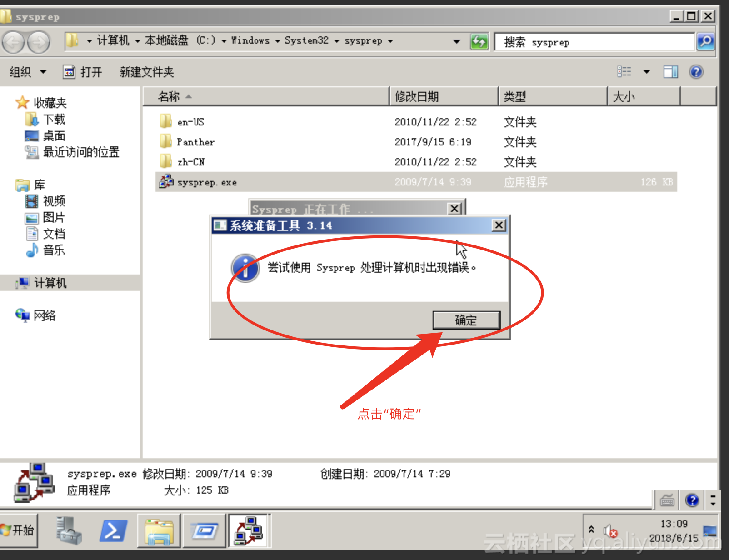Sort by the 名称 column header
729x560 pixels.
click(x=266, y=96)
